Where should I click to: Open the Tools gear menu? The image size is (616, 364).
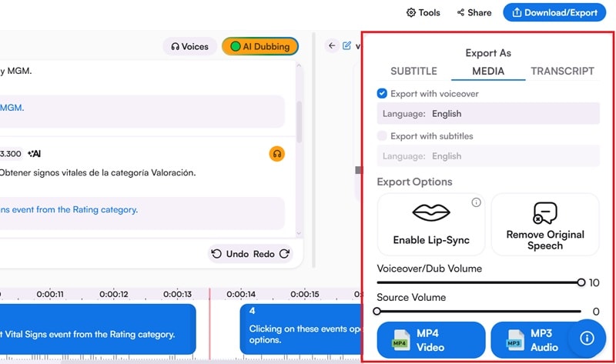(423, 12)
